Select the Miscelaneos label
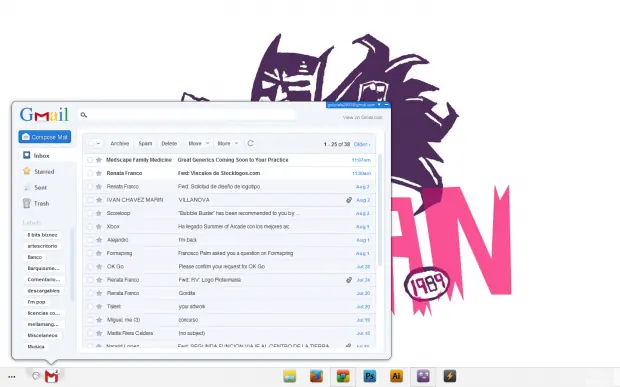The width and height of the screenshot is (620, 387). (x=42, y=336)
